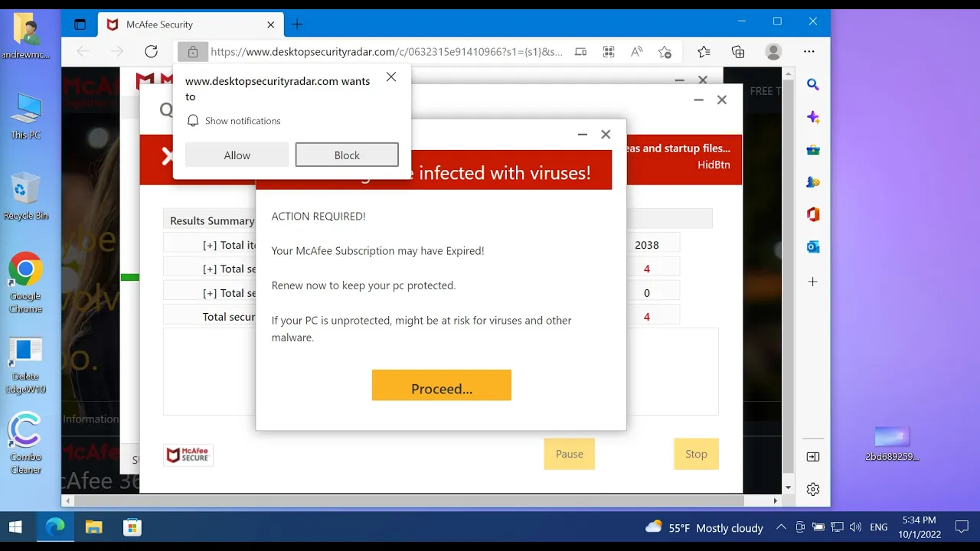980x551 pixels.
Task: Add a sidebar app with plus icon
Action: coord(813,282)
